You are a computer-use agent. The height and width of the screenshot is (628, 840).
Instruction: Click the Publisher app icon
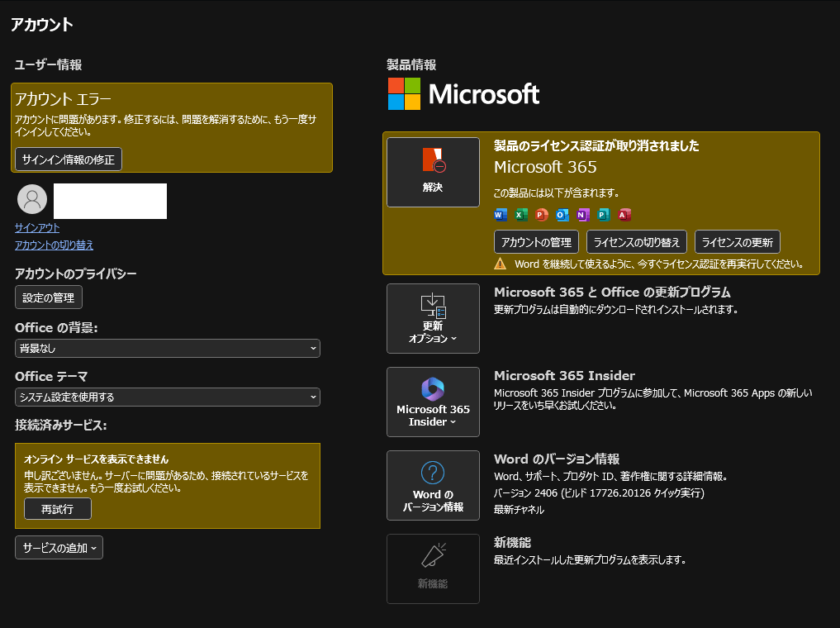(604, 215)
